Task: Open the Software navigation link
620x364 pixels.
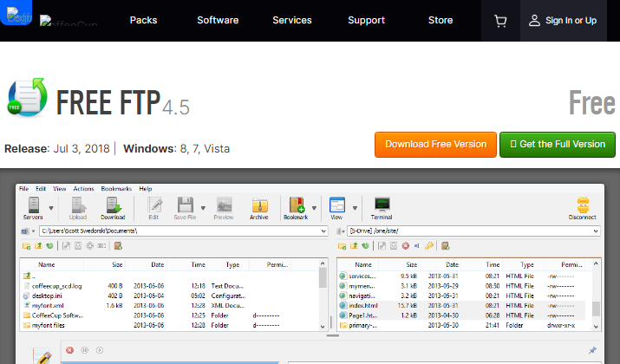Action: [218, 20]
